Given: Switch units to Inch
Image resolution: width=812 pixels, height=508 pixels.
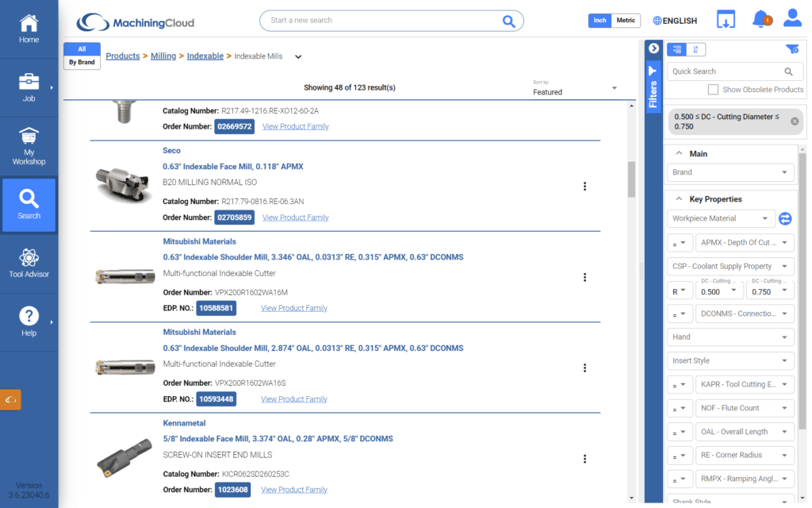Looking at the screenshot, I should pos(600,21).
